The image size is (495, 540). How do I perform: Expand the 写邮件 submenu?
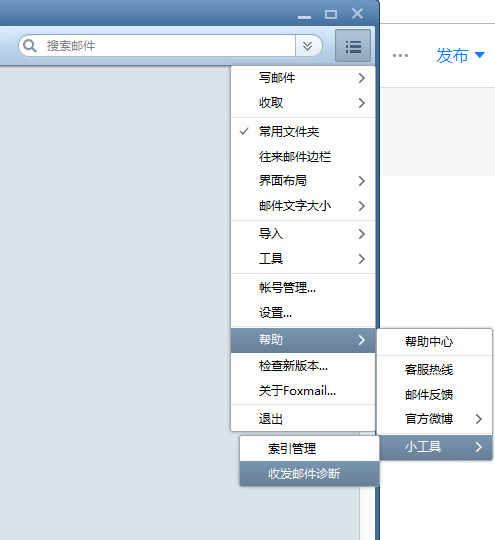tap(303, 78)
